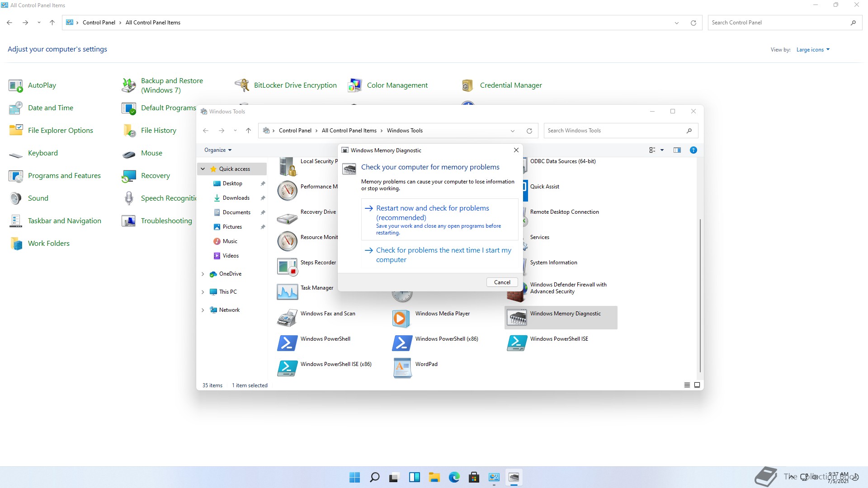868x488 pixels.
Task: Select Windows PowerShell ISE icon
Action: click(x=517, y=343)
